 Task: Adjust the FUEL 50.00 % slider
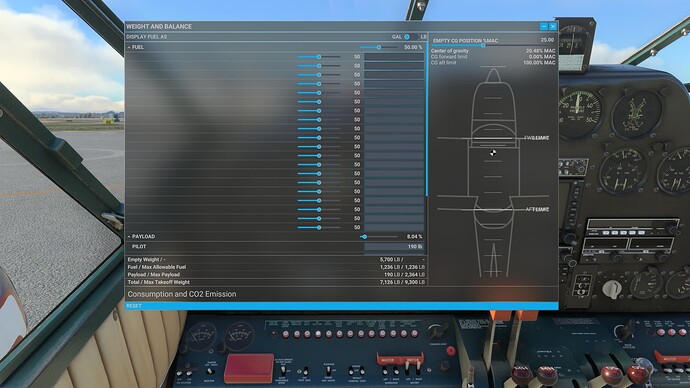click(x=378, y=47)
